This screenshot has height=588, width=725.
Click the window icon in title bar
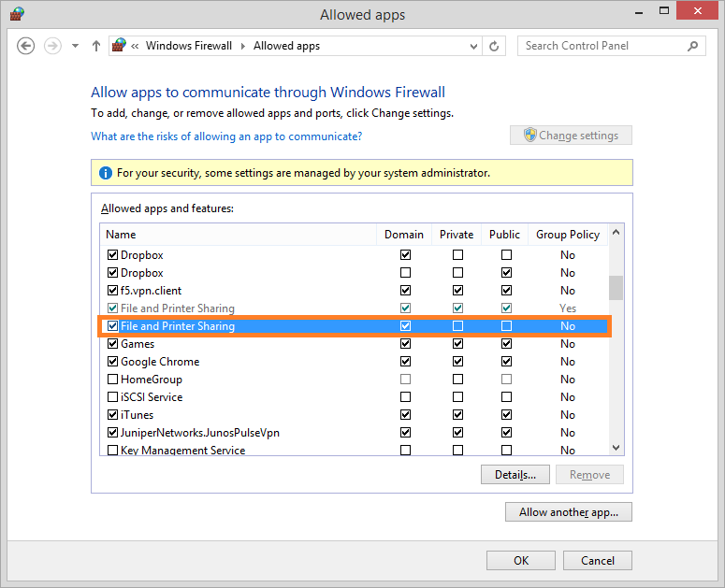tap(17, 14)
